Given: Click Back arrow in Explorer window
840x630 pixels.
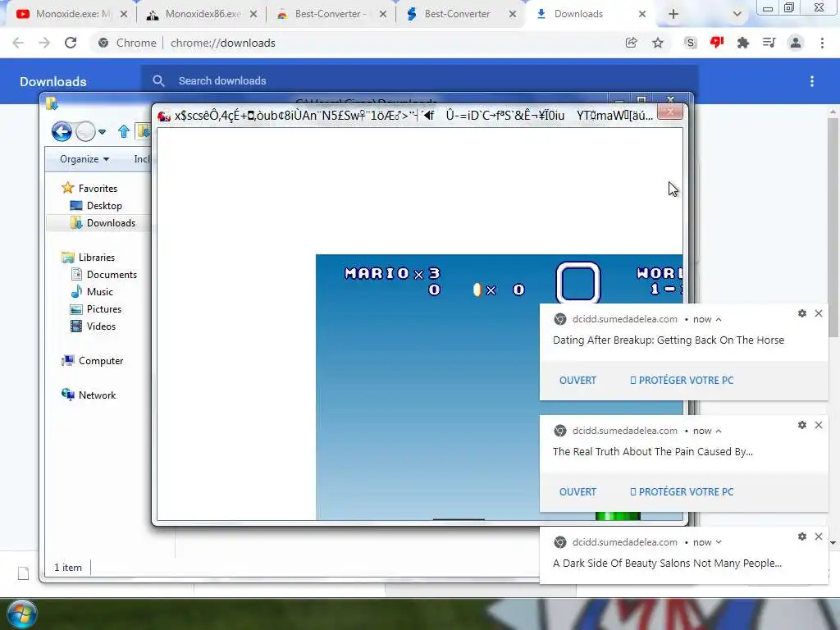Looking at the screenshot, I should pos(62,131).
